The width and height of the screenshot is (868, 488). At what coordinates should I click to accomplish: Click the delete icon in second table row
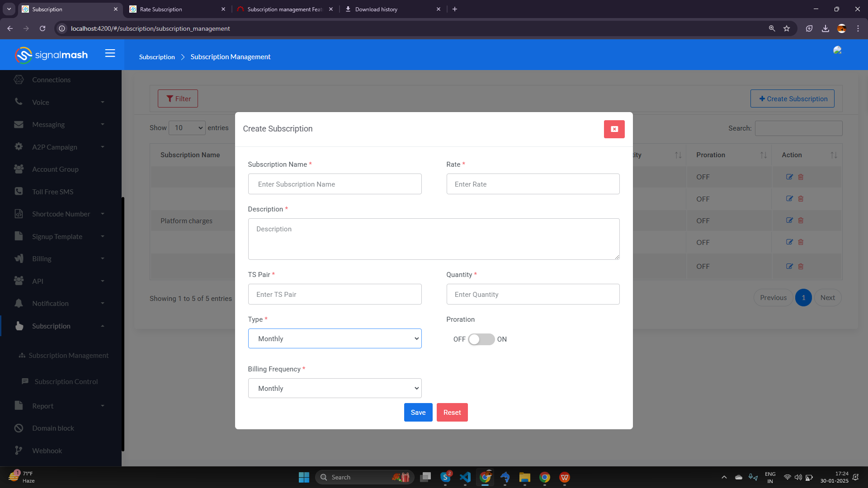point(801,198)
